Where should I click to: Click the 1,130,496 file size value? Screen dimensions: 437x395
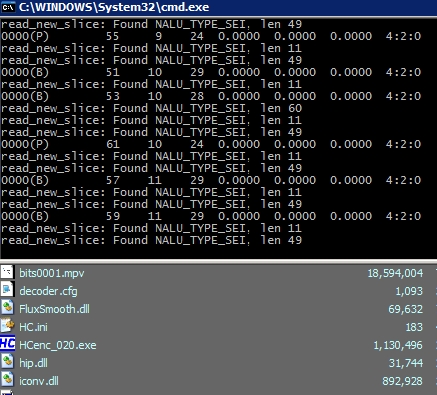pos(398,345)
